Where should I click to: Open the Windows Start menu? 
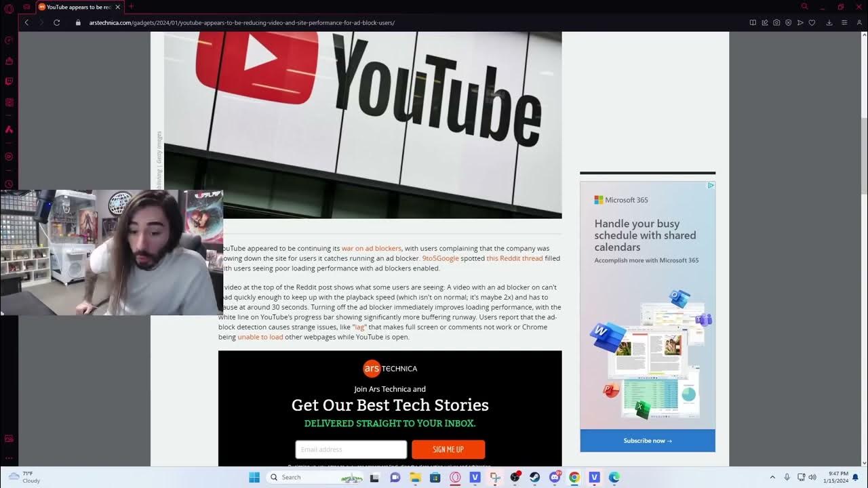(254, 477)
